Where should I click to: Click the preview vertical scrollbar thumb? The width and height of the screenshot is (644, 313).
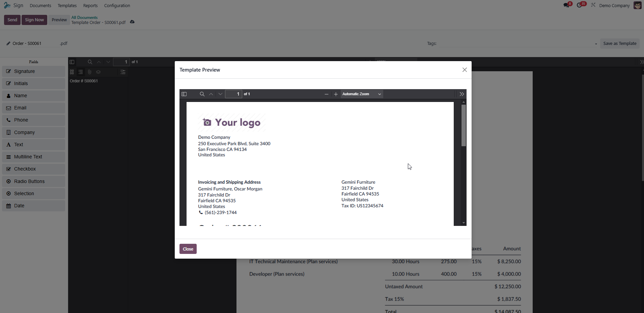pos(464,125)
